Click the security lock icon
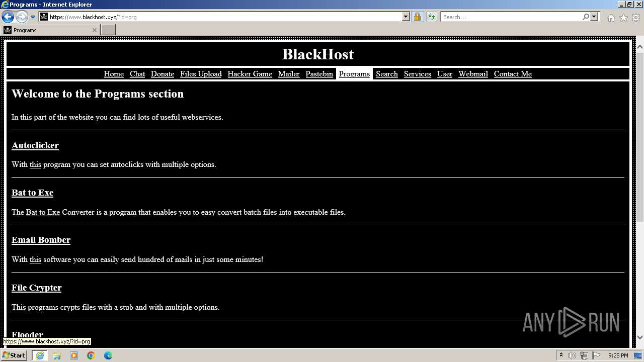 [417, 17]
